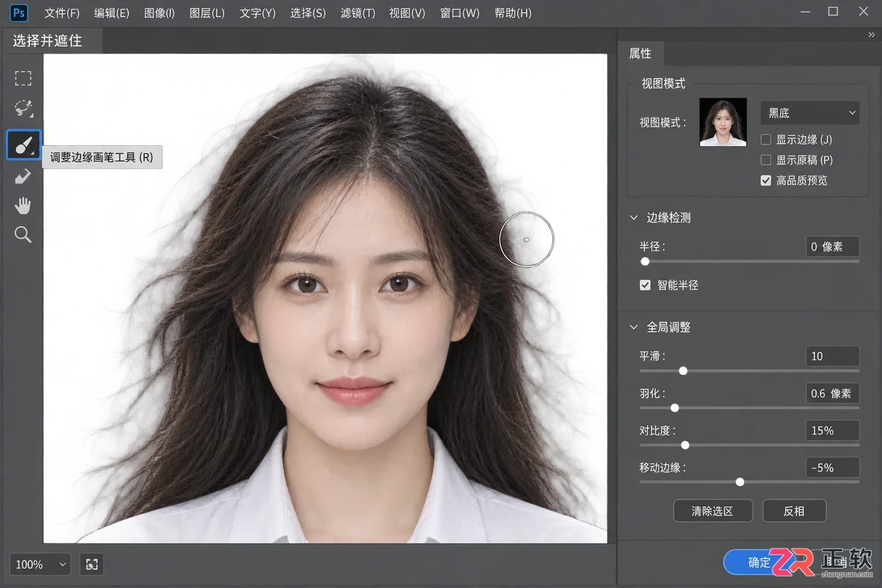
Task: Open the 100% zoom level dropdown
Action: 40,564
